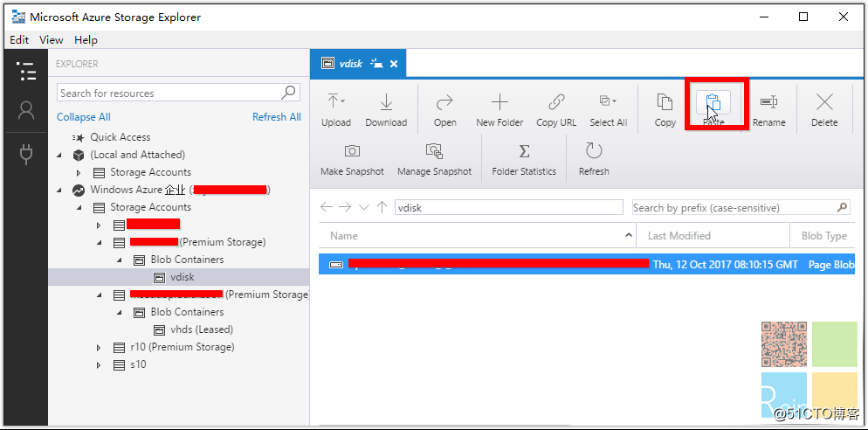Expand Storage Accounts under Local and Attached
Viewport: 868px width, 430px height.
(79, 172)
